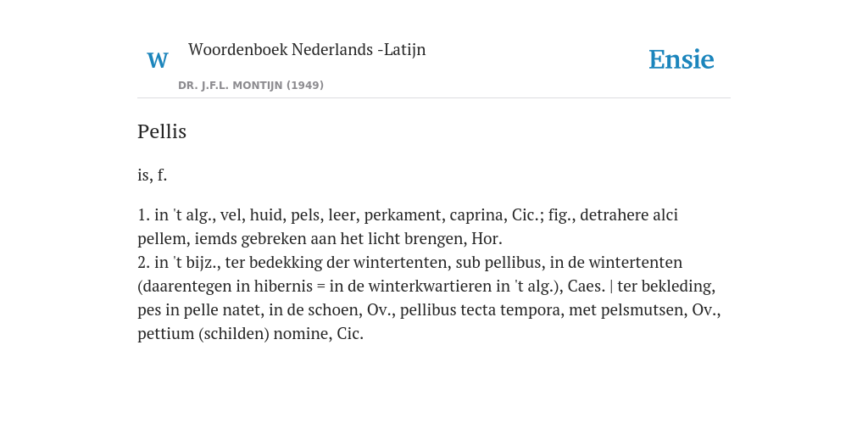The image size is (868, 434).
Task: Click the phrase 'ter bekleding'
Action: tap(666, 287)
